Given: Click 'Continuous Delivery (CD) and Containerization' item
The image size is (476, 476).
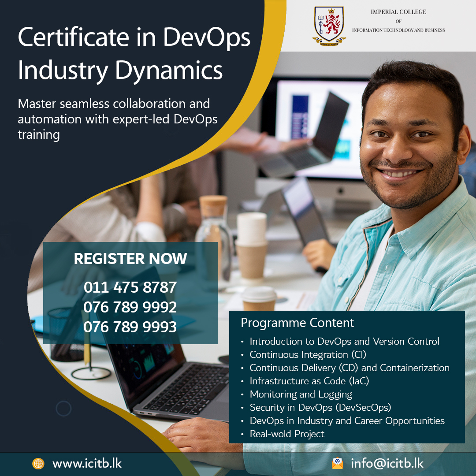Looking at the screenshot, I should point(350,368).
